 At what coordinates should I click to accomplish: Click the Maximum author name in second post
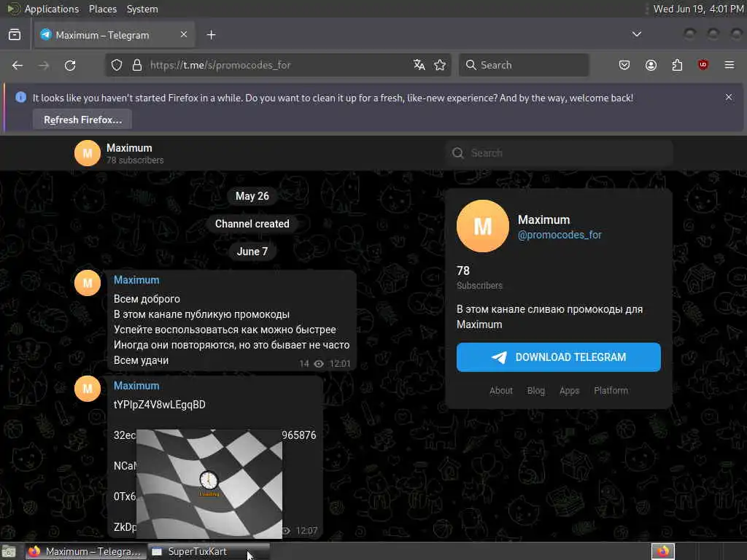pos(136,386)
